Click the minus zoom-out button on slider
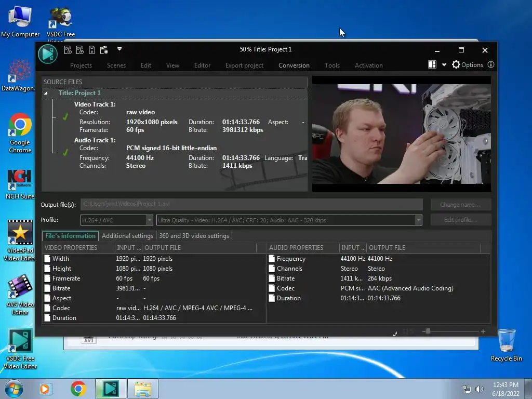532x399 pixels. click(x=424, y=331)
